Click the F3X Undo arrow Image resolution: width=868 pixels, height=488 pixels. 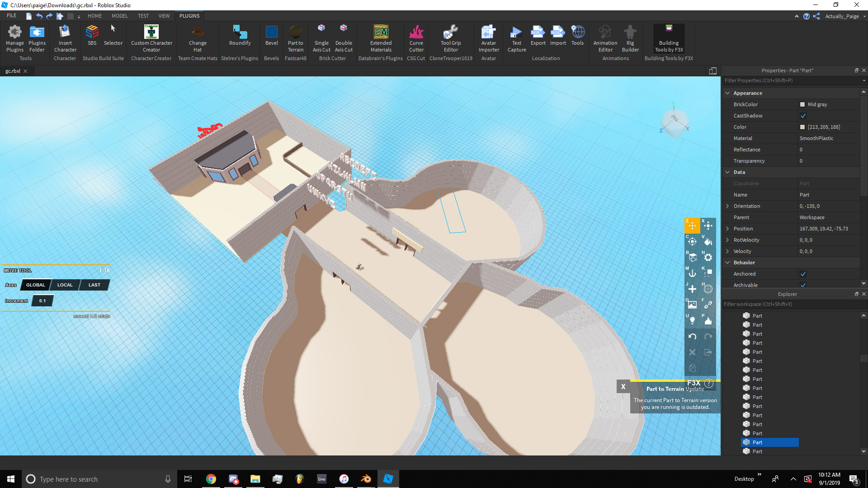[x=691, y=336]
